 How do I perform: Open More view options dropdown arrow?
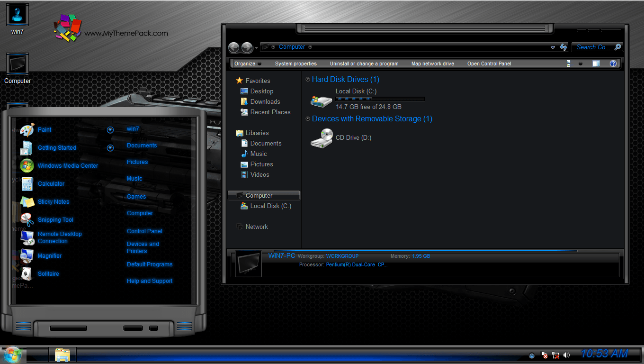coord(581,64)
